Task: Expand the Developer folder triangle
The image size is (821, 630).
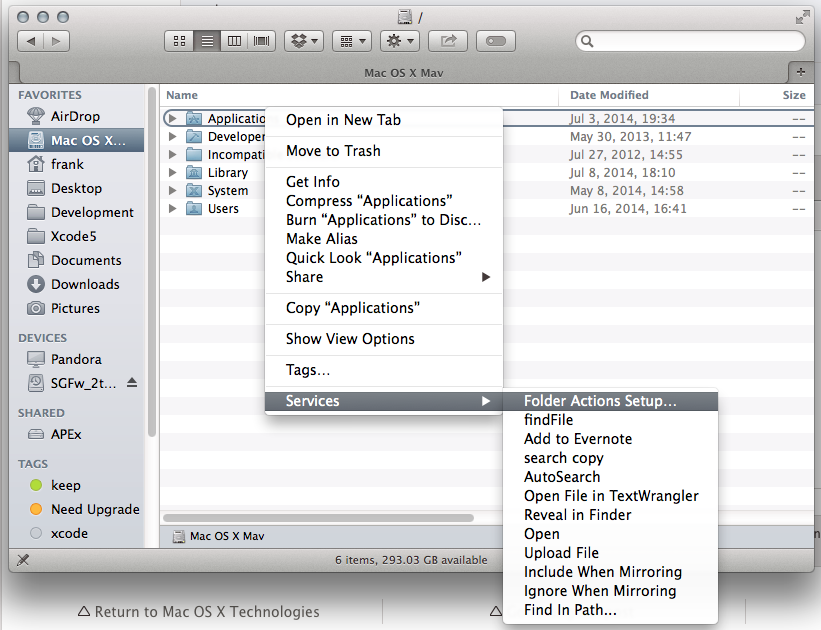Action: [x=172, y=137]
